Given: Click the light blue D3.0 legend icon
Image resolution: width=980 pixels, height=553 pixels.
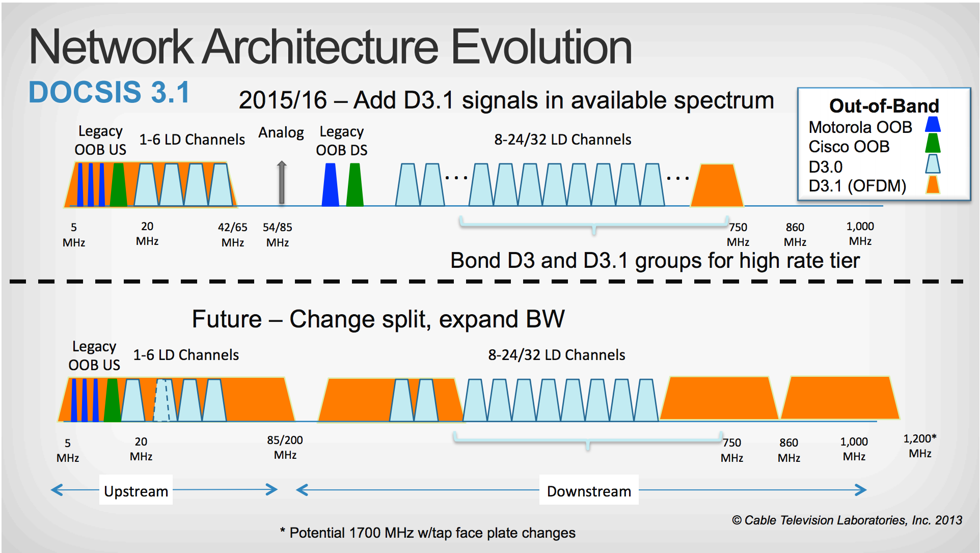Looking at the screenshot, I should pos(933,164).
